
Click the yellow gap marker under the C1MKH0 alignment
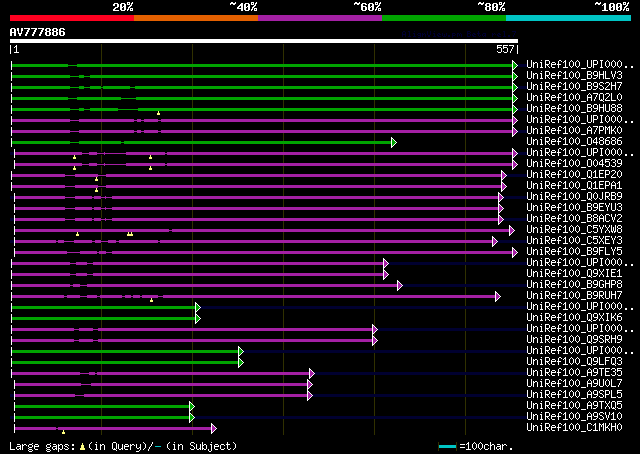[63, 432]
